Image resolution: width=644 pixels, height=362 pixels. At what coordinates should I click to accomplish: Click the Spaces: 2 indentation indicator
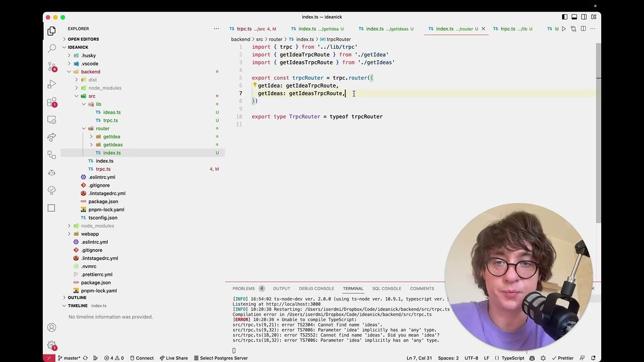448,358
